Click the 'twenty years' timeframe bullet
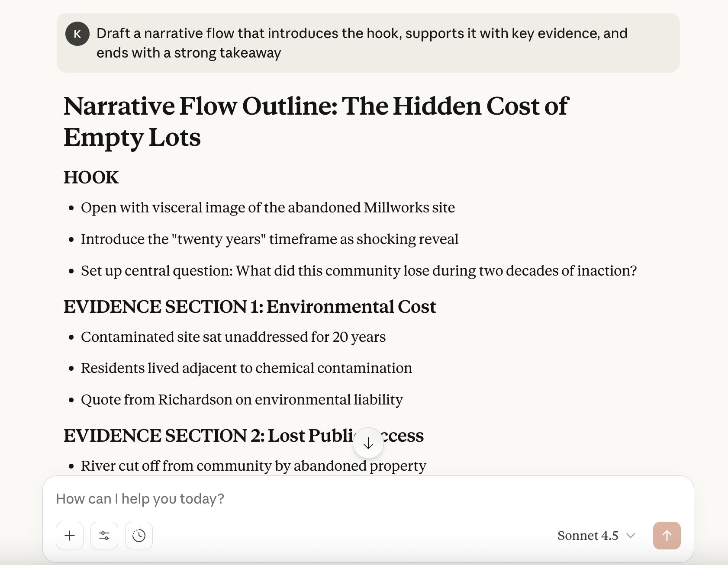The image size is (728, 565). click(269, 239)
